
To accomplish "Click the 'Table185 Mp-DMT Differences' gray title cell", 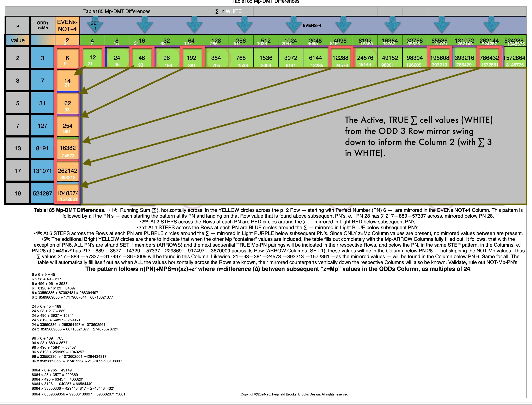I will 117,11.
